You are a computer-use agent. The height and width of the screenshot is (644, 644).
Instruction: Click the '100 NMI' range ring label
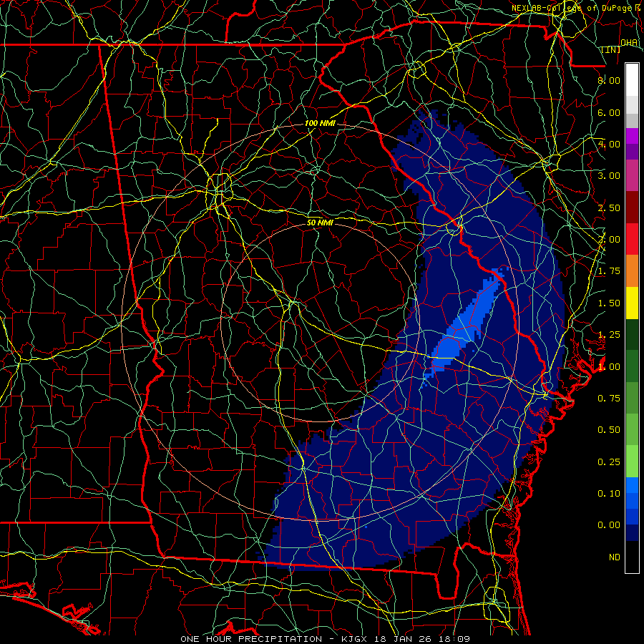320,123
